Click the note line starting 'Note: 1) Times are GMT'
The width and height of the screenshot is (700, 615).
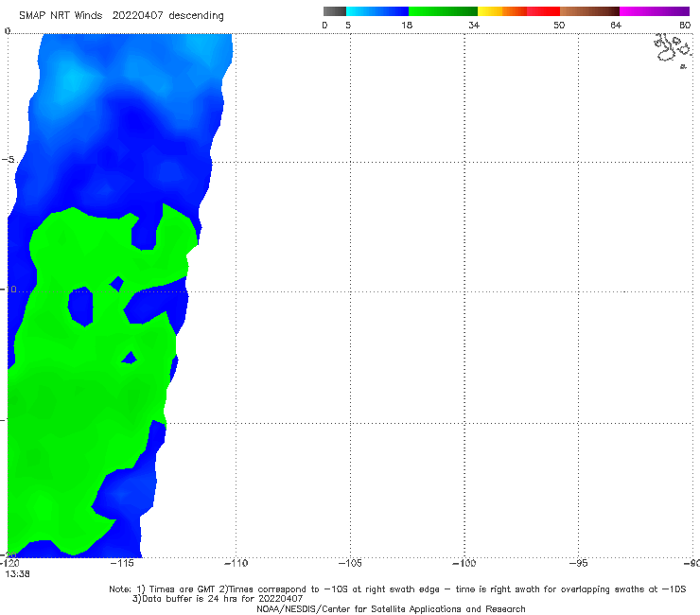(x=397, y=589)
